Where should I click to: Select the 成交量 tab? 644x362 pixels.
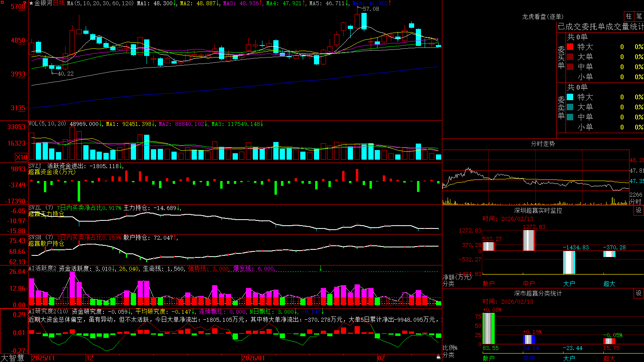(617, 27)
